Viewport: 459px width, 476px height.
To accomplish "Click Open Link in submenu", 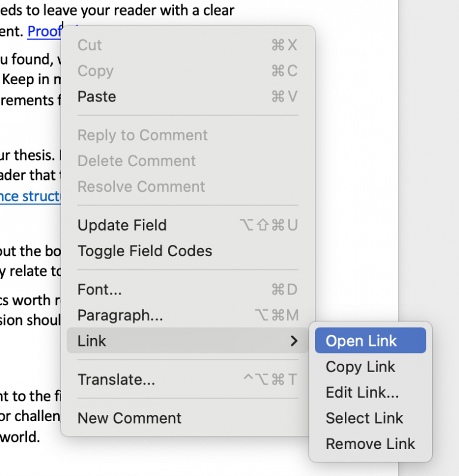I will pos(361,341).
